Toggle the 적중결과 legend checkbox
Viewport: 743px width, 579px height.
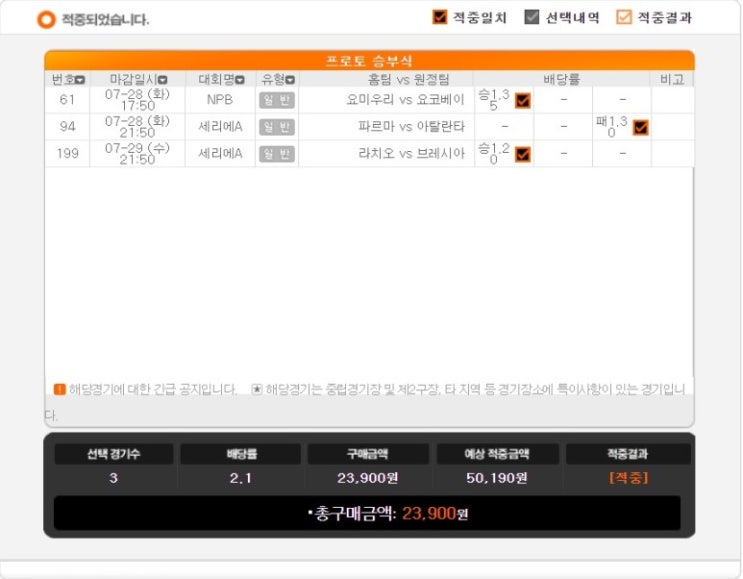point(624,17)
